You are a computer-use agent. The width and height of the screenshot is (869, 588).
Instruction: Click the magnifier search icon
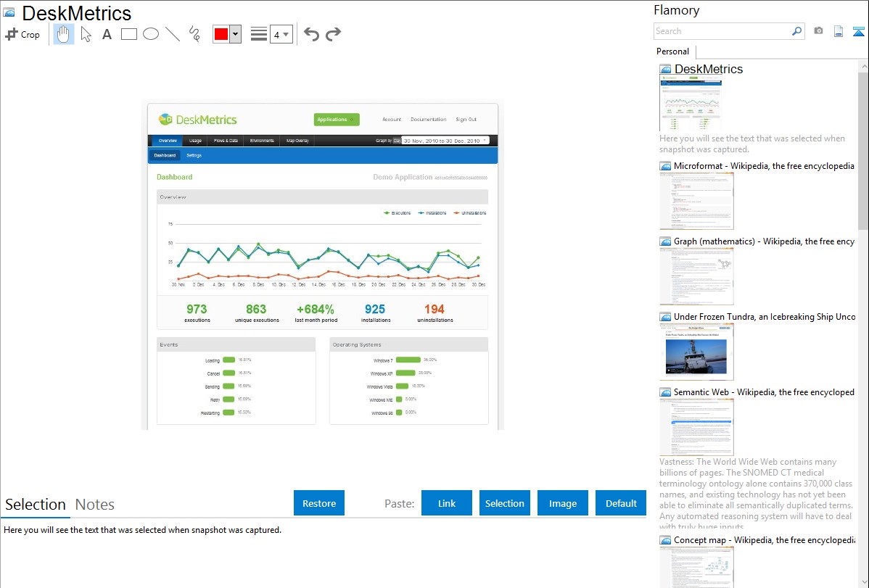[797, 31]
